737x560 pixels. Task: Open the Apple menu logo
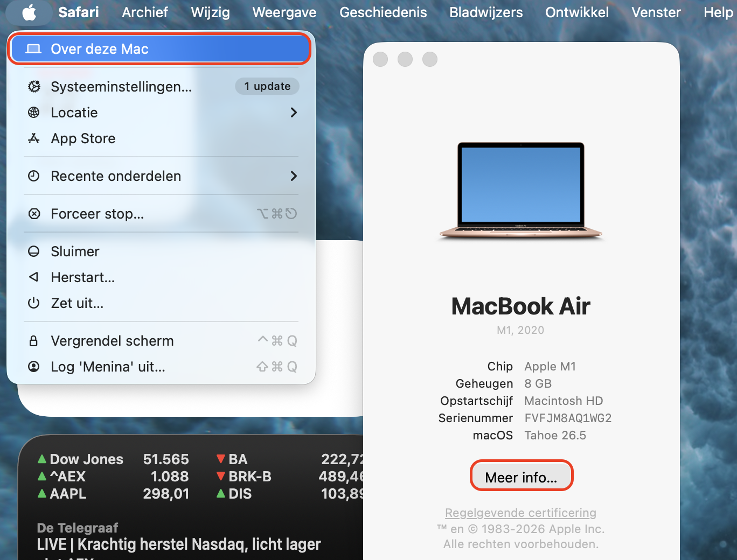tap(30, 12)
